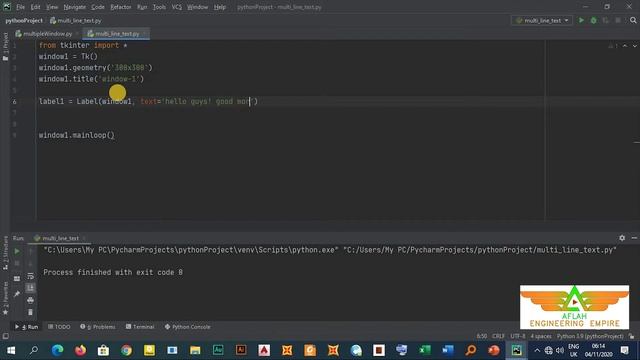Click the run with coverage icon

606,20
